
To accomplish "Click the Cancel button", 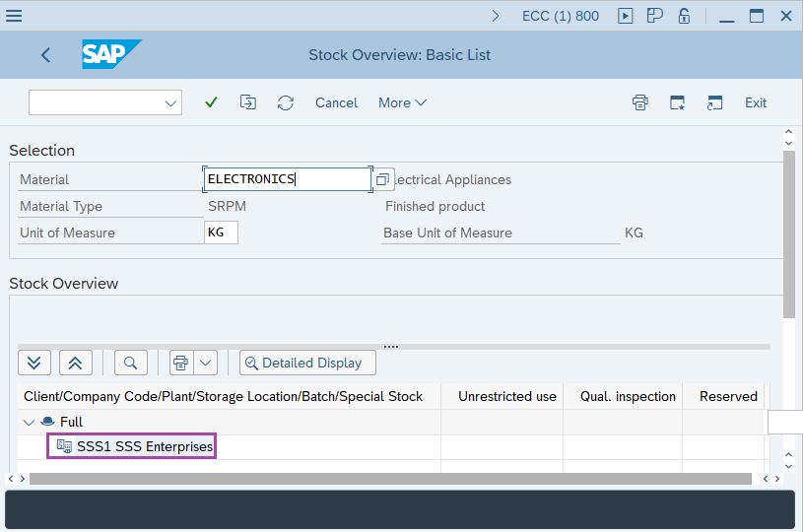I will (336, 102).
